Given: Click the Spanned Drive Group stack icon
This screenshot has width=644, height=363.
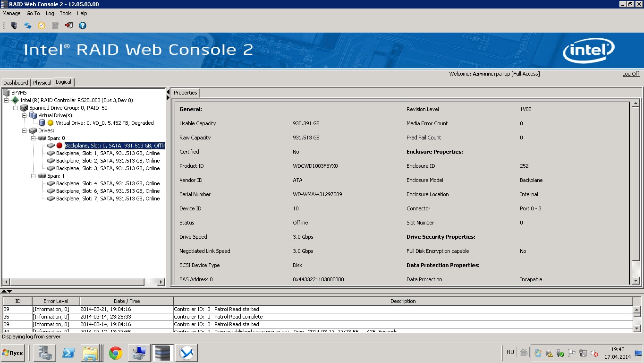Looking at the screenshot, I should click(24, 108).
